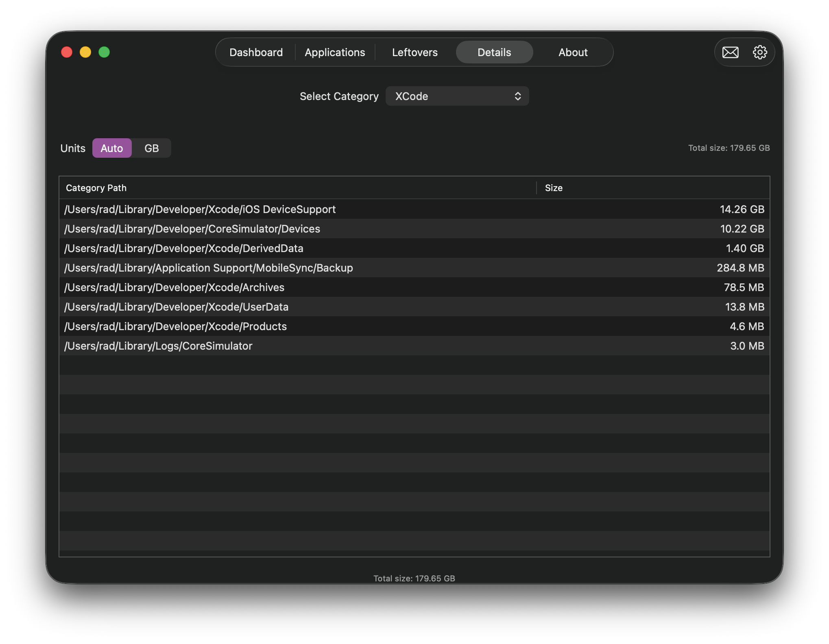Close the window with red button
Viewport: 829px width, 644px height.
67,52
